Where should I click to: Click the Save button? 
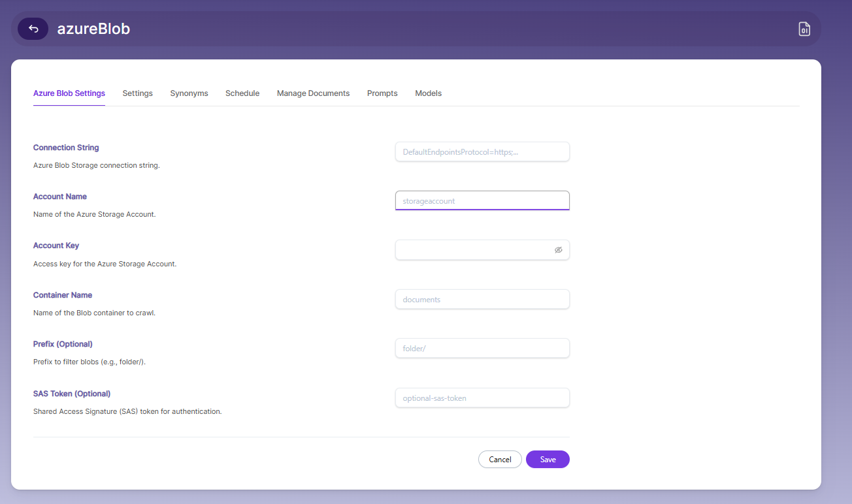pyautogui.click(x=548, y=460)
